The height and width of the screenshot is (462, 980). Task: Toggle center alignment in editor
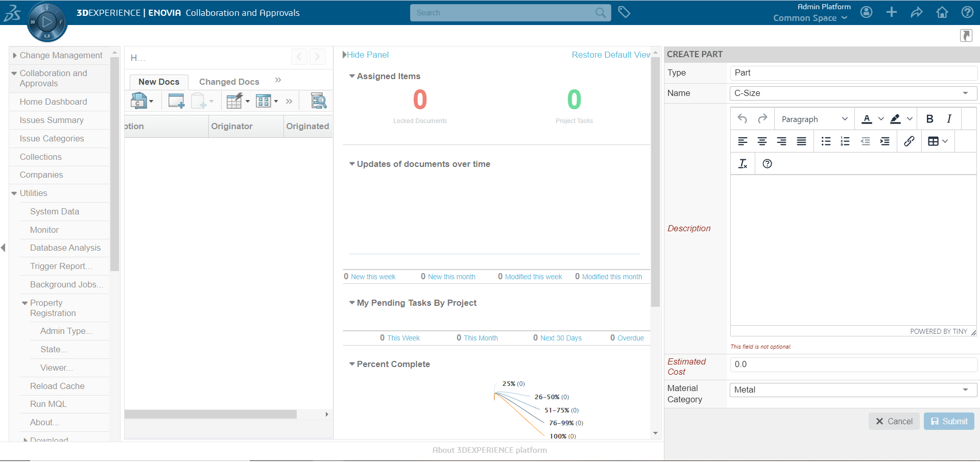click(x=762, y=141)
